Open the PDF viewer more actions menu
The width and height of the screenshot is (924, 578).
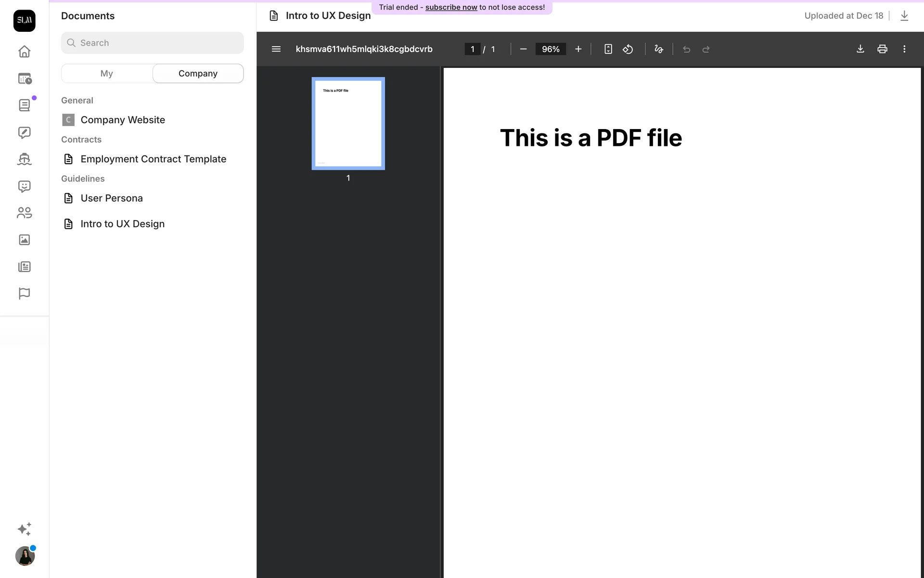click(904, 49)
